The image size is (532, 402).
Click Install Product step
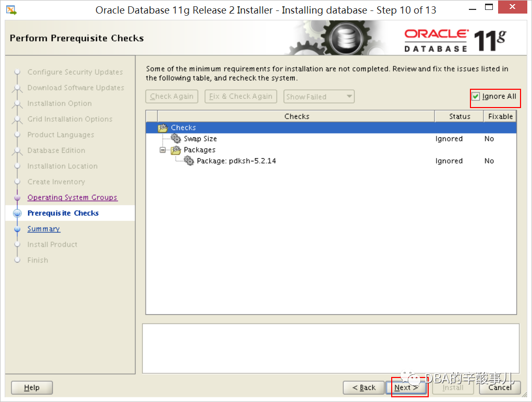pos(52,244)
